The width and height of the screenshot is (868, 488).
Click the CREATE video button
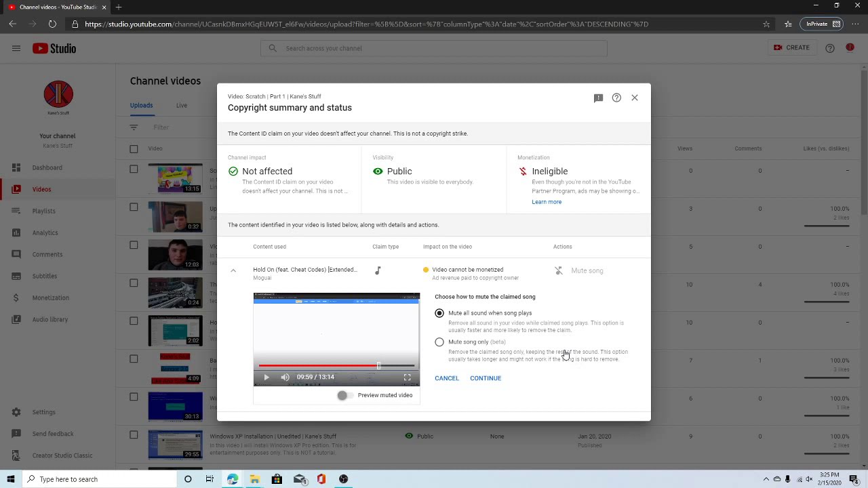791,48
